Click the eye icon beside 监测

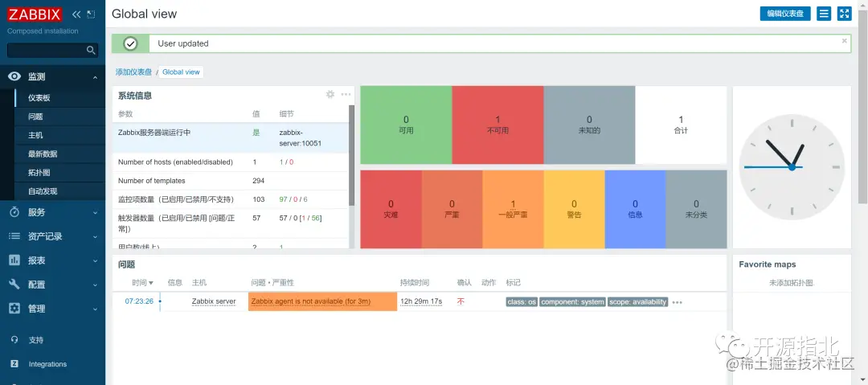pyautogui.click(x=15, y=76)
